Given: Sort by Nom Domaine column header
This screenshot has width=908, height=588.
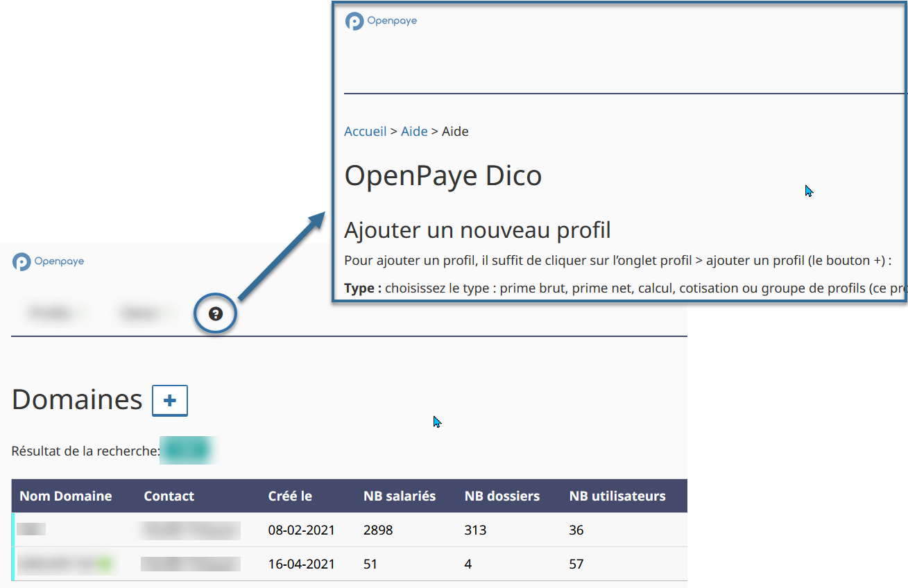Looking at the screenshot, I should [x=66, y=496].
